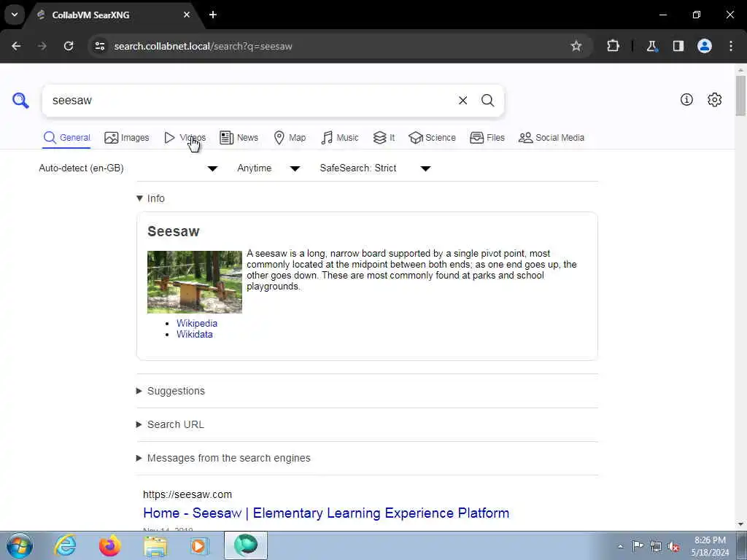Switch to the Files category
The width and height of the screenshot is (747, 560).
point(487,138)
